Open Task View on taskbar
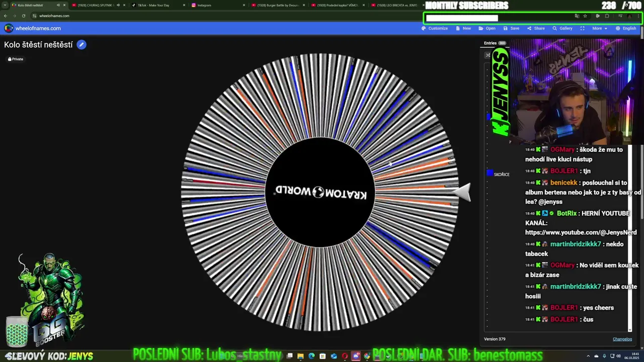644x362 pixels. (x=289, y=356)
